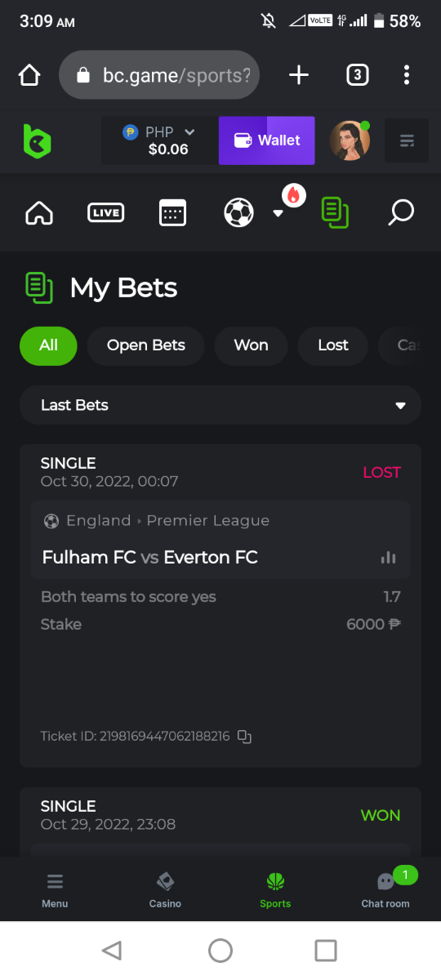Viewport: 441px width, 980px height.
Task: Open the calendar schedule icon
Action: [172, 213]
